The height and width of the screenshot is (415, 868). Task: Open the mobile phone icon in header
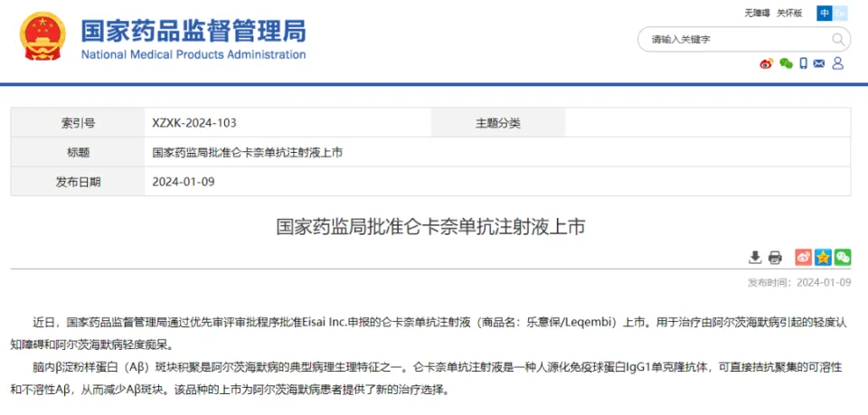(x=803, y=63)
